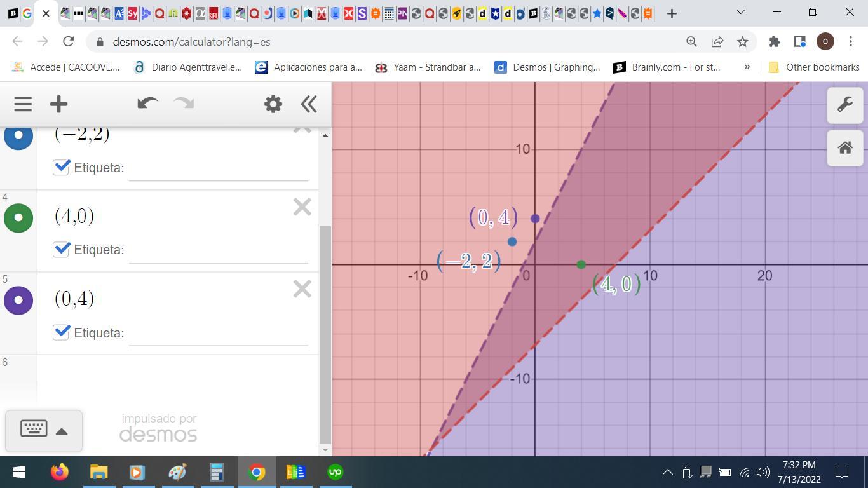This screenshot has width=868, height=488.
Task: Toggle Etiqueta checkbox for point (-2,2)
Action: coord(61,167)
